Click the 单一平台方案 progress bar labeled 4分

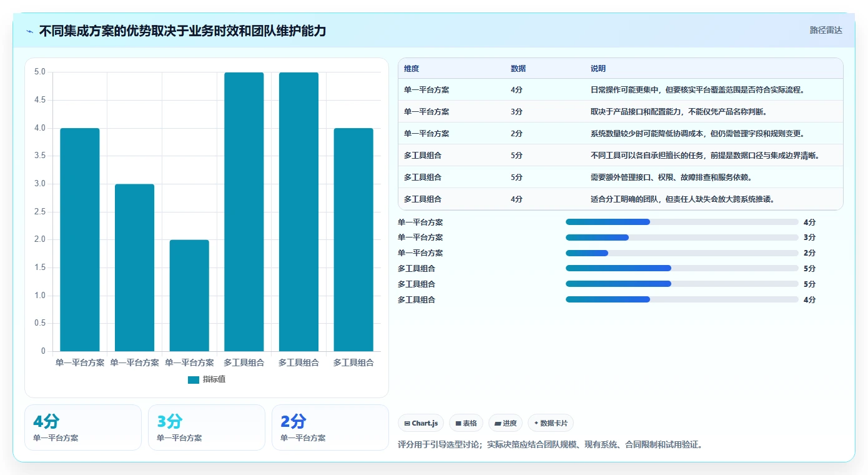682,222
